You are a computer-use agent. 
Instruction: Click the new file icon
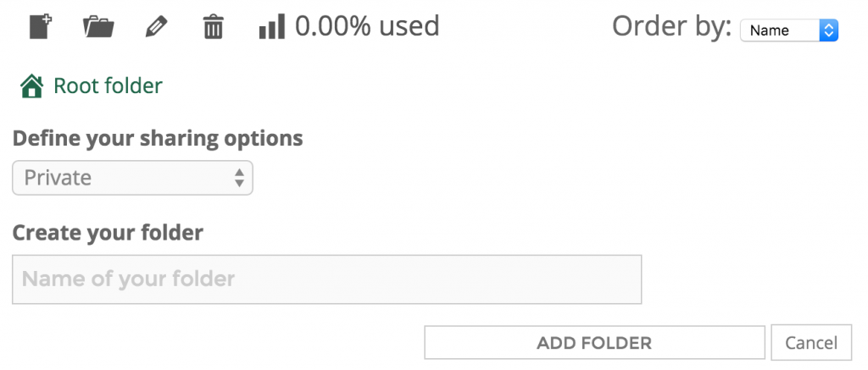(x=41, y=27)
